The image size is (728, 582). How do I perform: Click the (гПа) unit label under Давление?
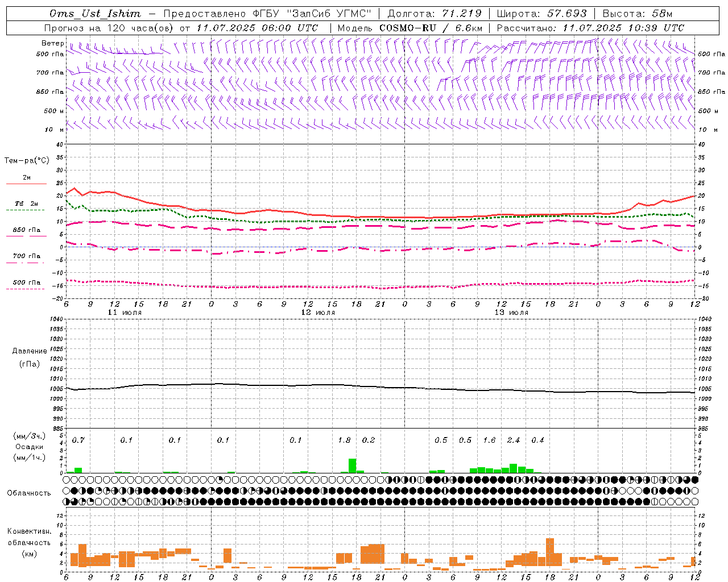(30, 364)
